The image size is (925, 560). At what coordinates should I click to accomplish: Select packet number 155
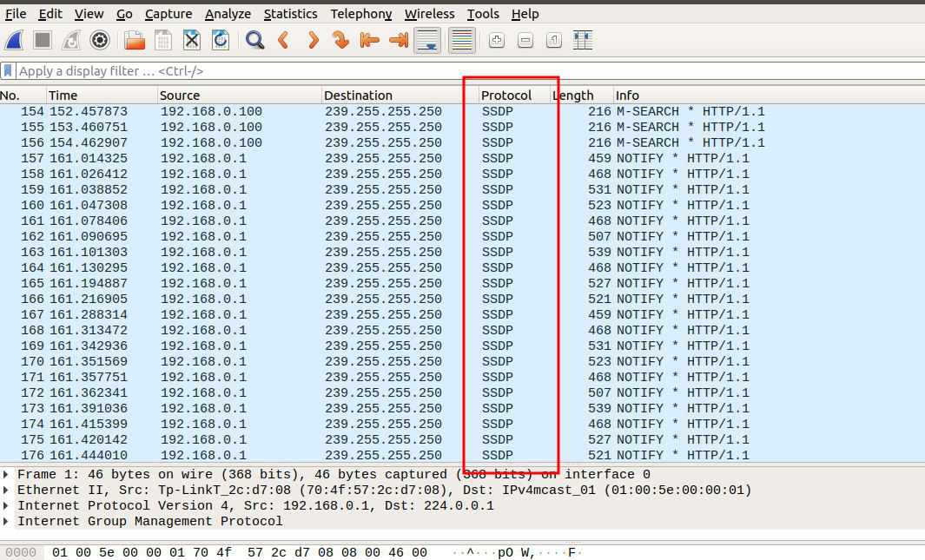point(462,127)
